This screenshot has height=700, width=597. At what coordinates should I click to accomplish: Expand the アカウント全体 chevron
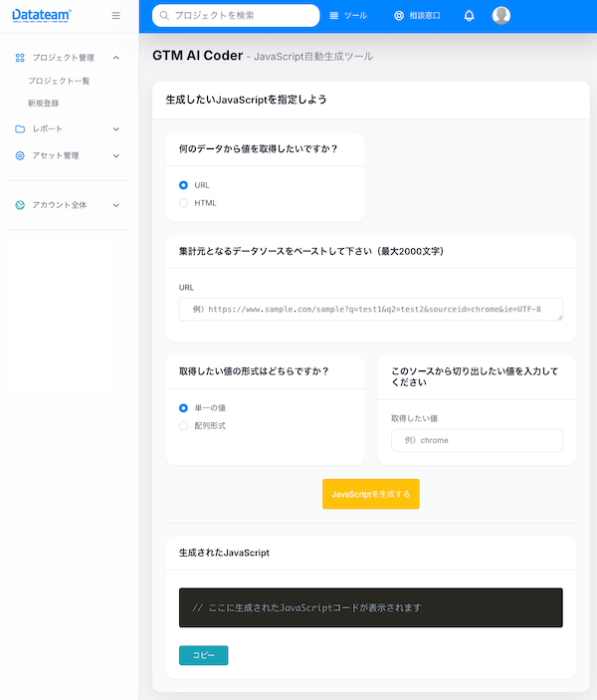[116, 205]
